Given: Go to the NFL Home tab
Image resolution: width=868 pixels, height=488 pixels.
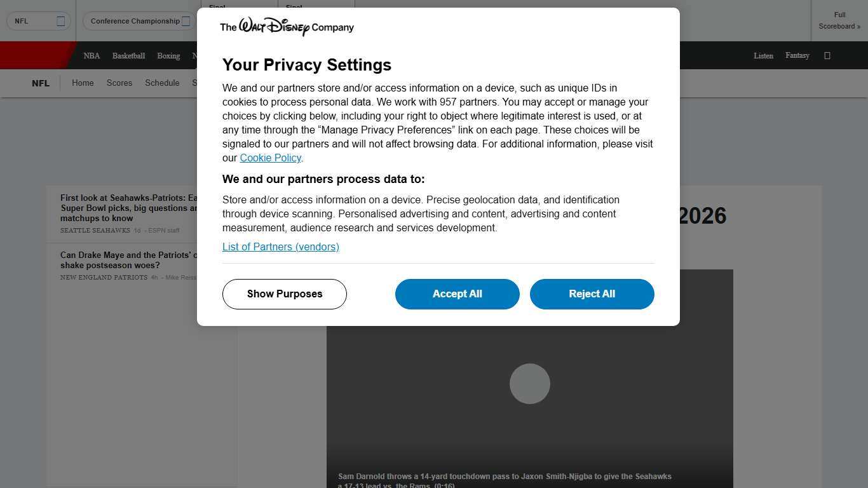Looking at the screenshot, I should [x=83, y=83].
